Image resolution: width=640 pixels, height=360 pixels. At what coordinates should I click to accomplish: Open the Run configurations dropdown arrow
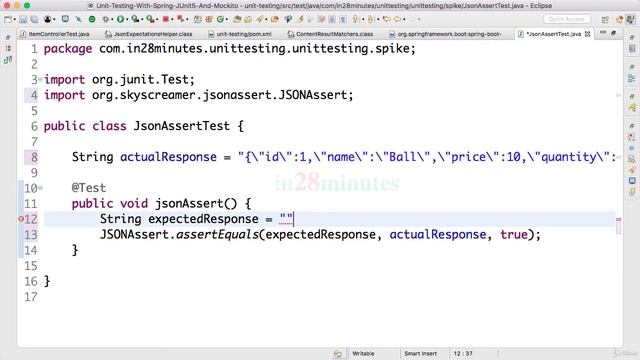coord(127,20)
